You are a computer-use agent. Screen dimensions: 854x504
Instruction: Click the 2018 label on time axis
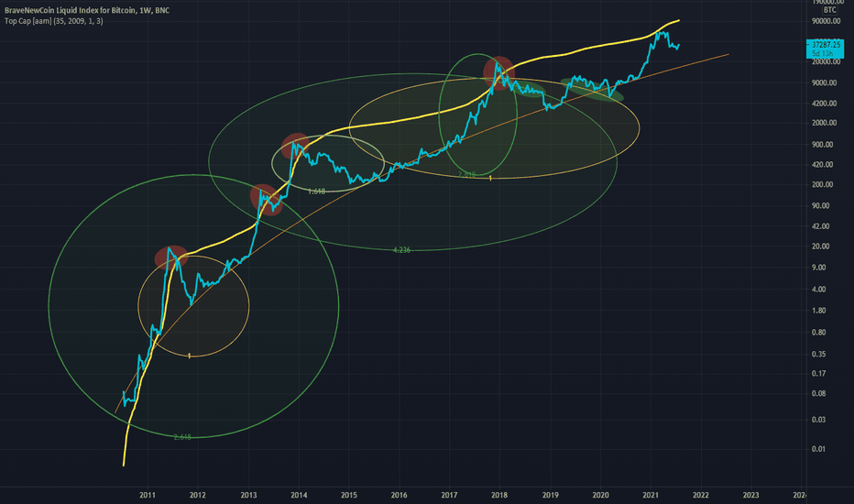[x=499, y=495]
